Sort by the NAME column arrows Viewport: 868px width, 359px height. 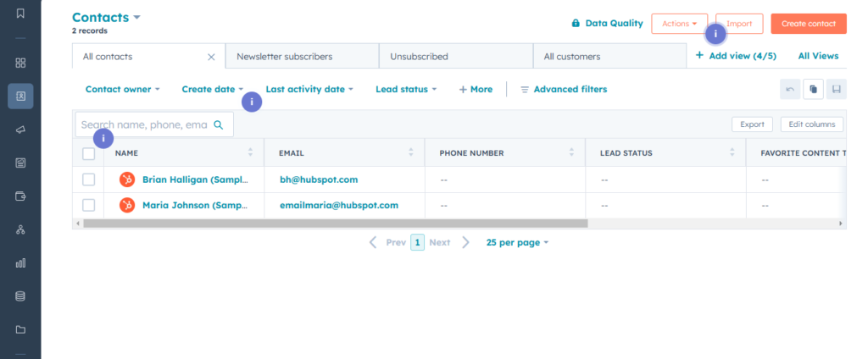point(250,152)
